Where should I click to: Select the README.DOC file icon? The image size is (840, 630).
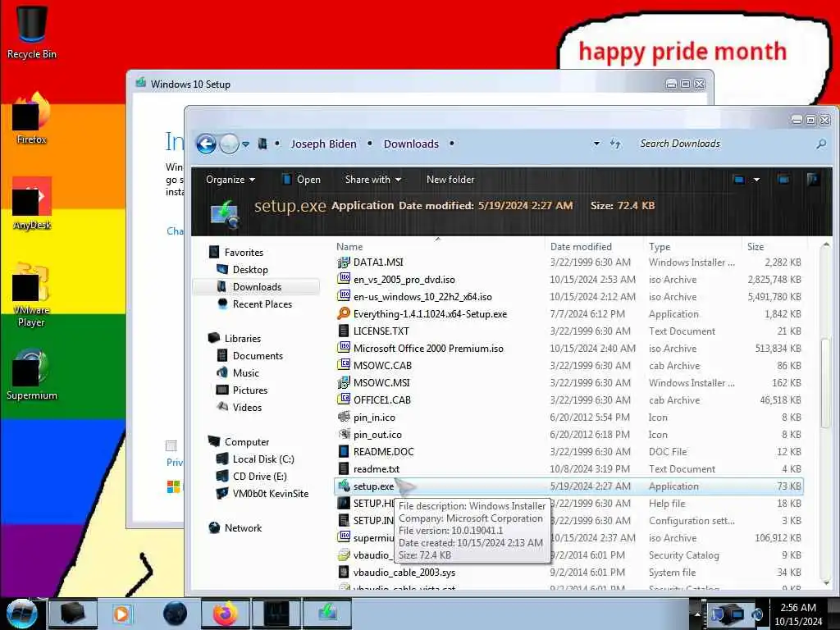tap(344, 452)
